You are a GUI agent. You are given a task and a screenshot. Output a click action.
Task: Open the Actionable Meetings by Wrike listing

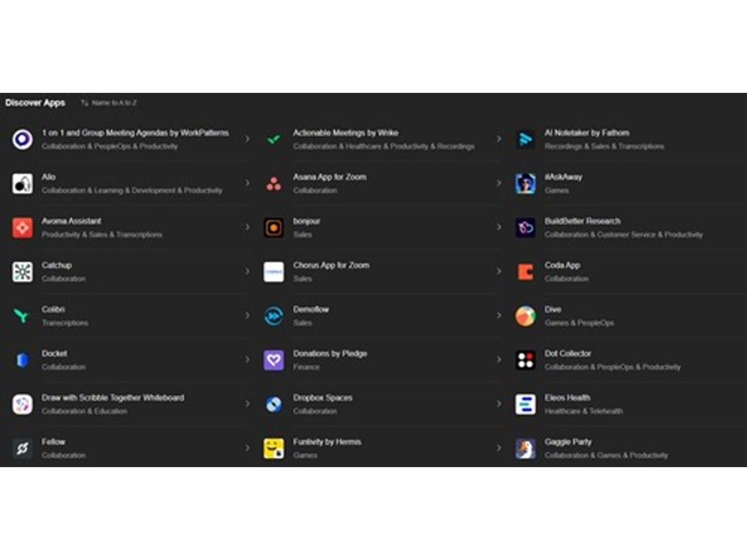[x=345, y=133]
